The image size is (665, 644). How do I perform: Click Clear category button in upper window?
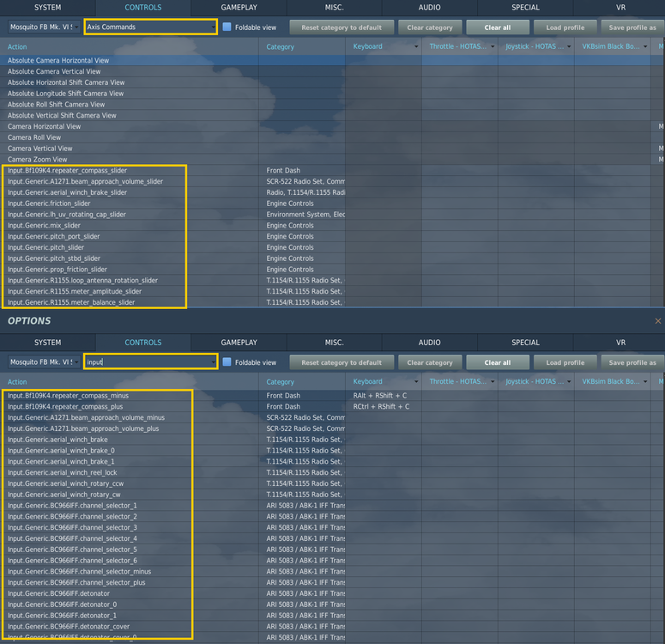pos(430,27)
